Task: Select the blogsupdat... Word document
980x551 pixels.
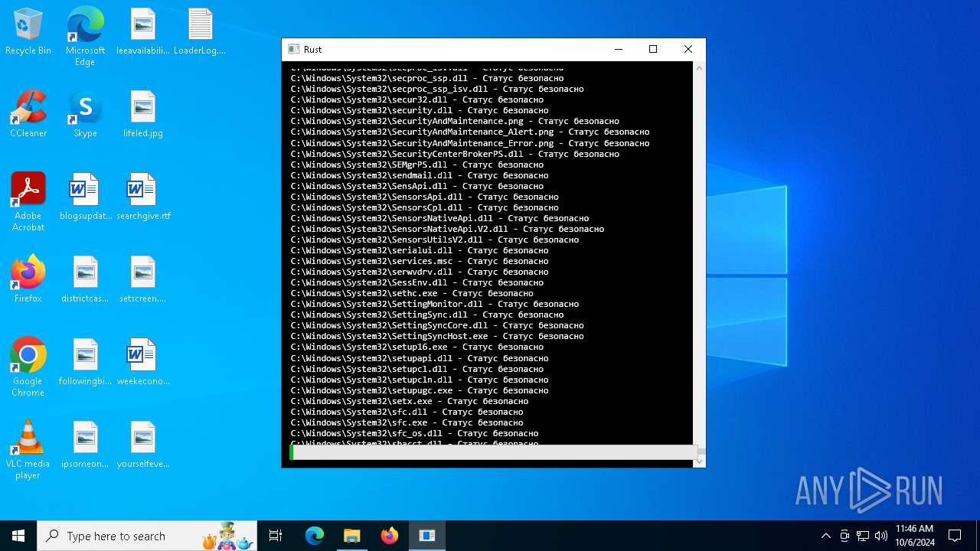Action: point(85,197)
